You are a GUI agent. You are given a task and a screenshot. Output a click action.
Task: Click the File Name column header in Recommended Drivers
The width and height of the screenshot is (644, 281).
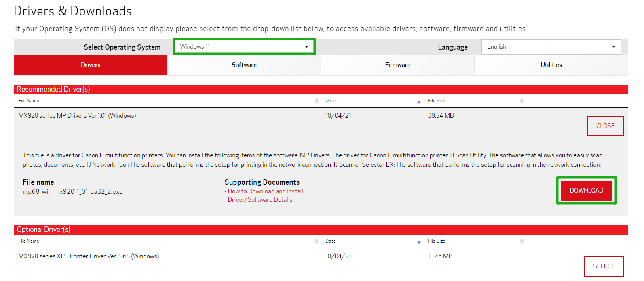point(28,101)
